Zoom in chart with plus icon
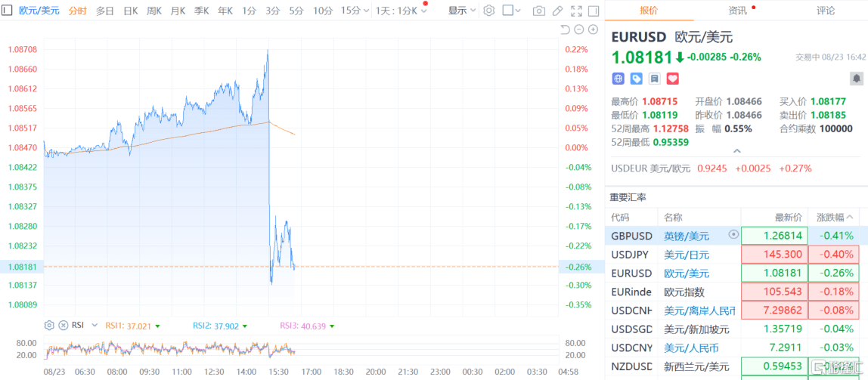 pyautogui.click(x=592, y=29)
